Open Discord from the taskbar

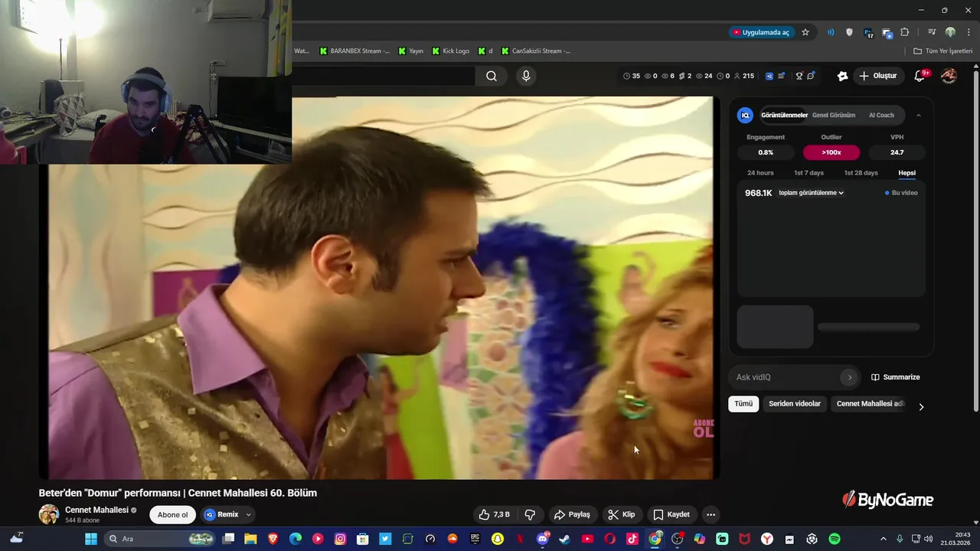pos(543,539)
